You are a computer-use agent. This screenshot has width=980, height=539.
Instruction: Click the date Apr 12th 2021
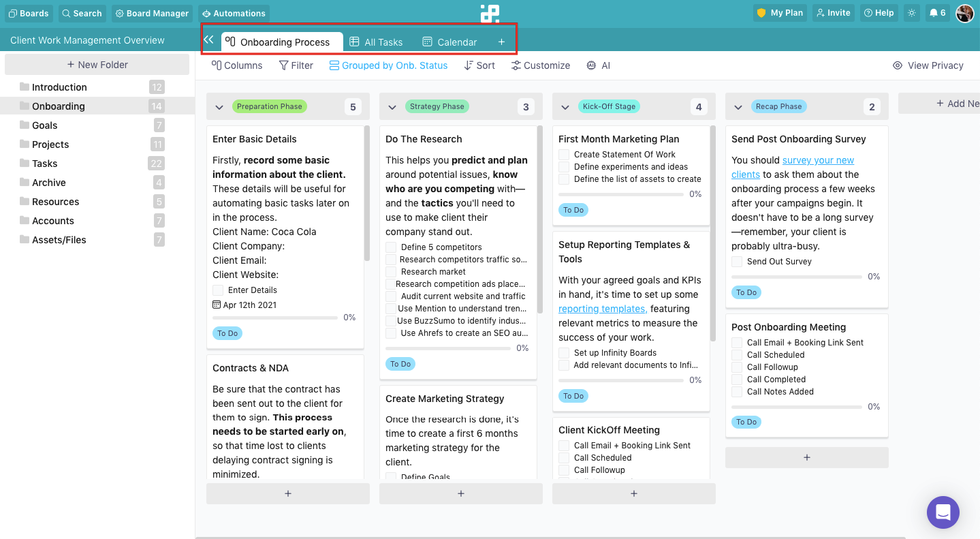coord(244,305)
